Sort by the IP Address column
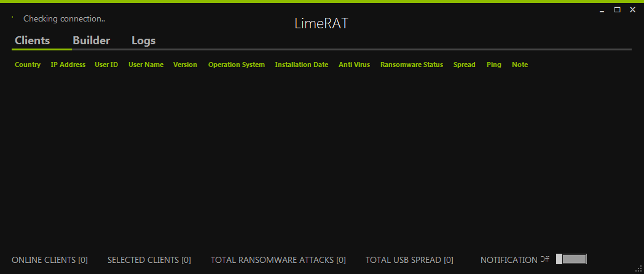 click(x=68, y=65)
